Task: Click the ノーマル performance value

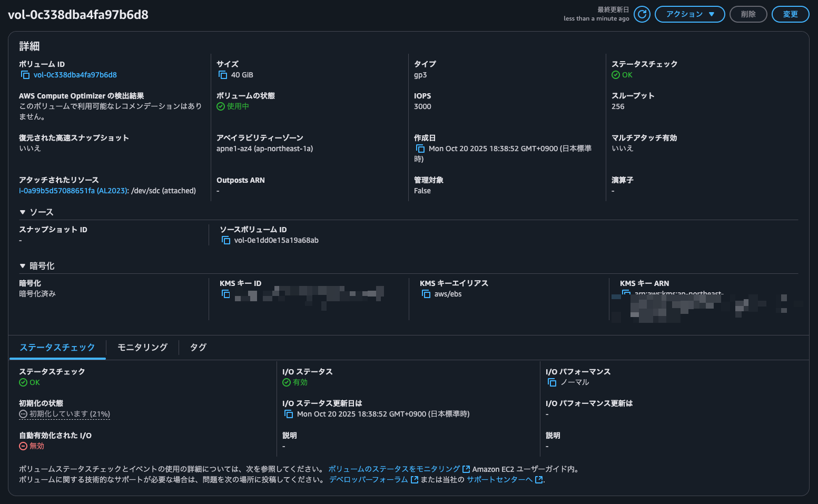Action: coord(575,382)
